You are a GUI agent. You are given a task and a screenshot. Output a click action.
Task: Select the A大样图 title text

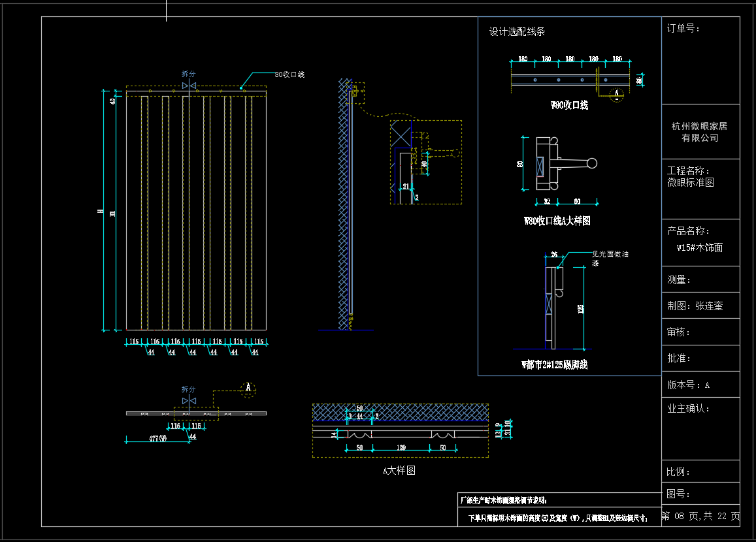click(399, 470)
